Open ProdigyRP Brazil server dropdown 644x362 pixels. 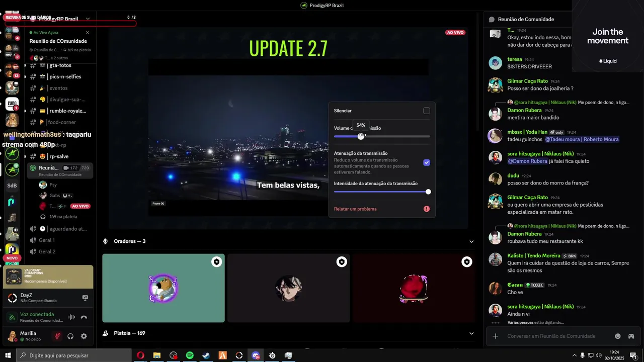[x=88, y=19]
